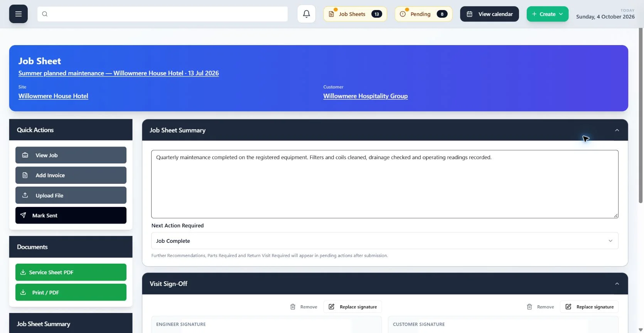
Task: Replace the engineer signature
Action: [353, 307]
